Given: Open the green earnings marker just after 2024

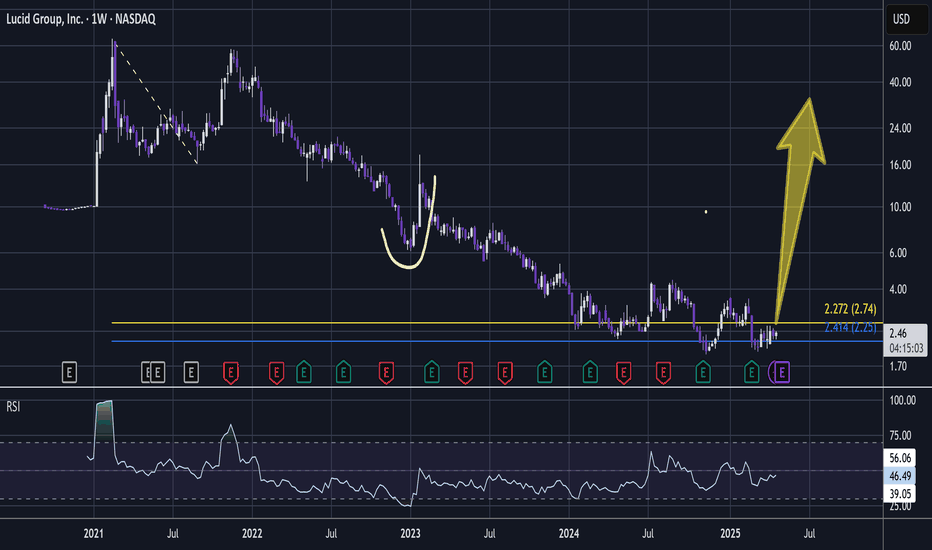Looking at the screenshot, I should click(590, 373).
